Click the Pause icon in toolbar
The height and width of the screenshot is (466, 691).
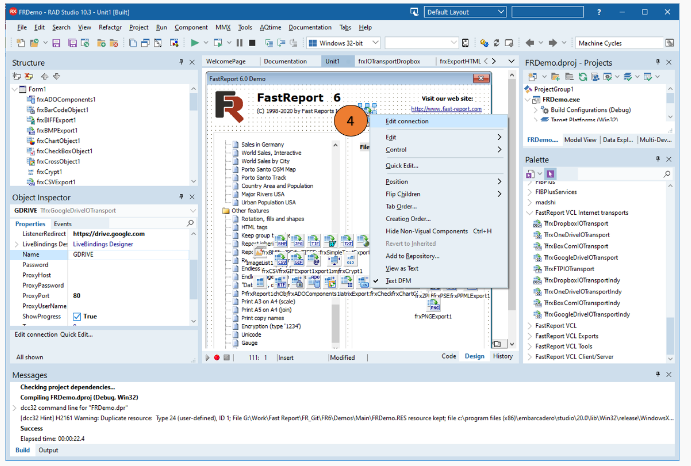coord(239,43)
